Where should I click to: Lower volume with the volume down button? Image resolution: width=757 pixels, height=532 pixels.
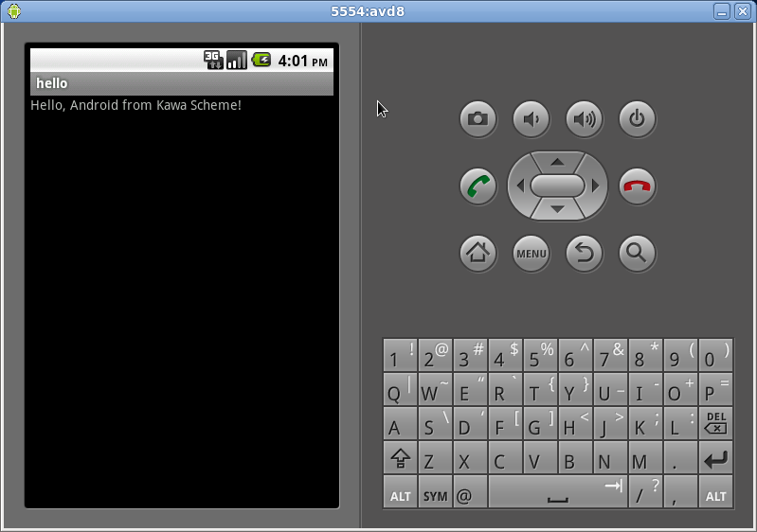(532, 118)
